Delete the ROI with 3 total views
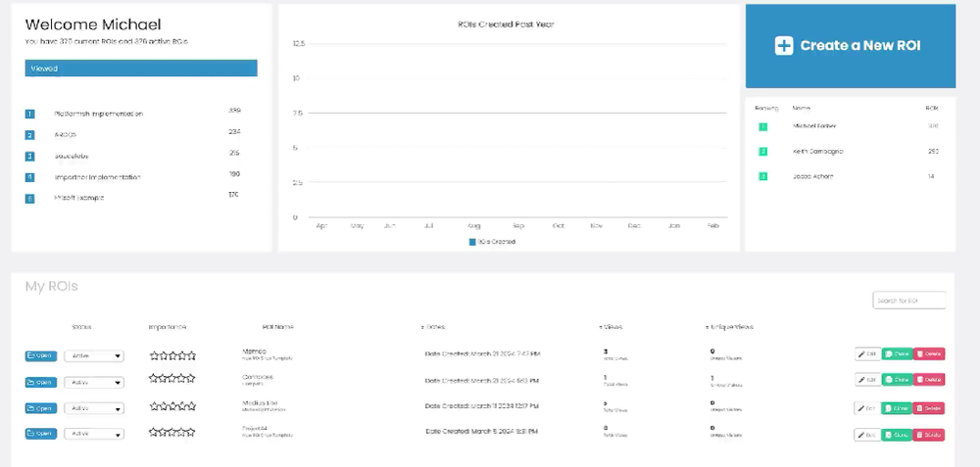This screenshot has height=467, width=980. (929, 354)
